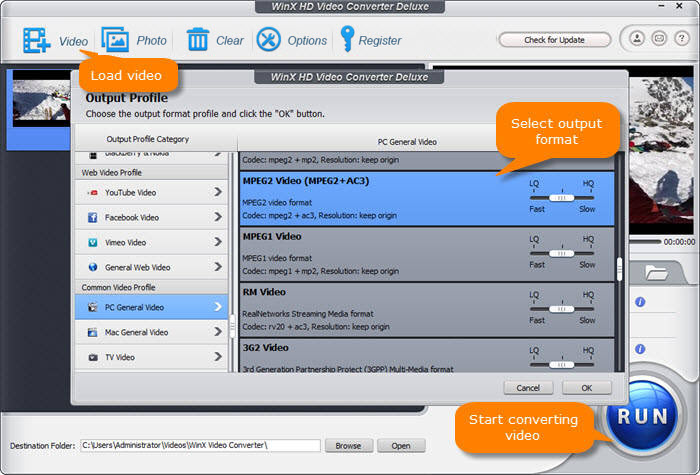Click the blue RUN button

[642, 417]
